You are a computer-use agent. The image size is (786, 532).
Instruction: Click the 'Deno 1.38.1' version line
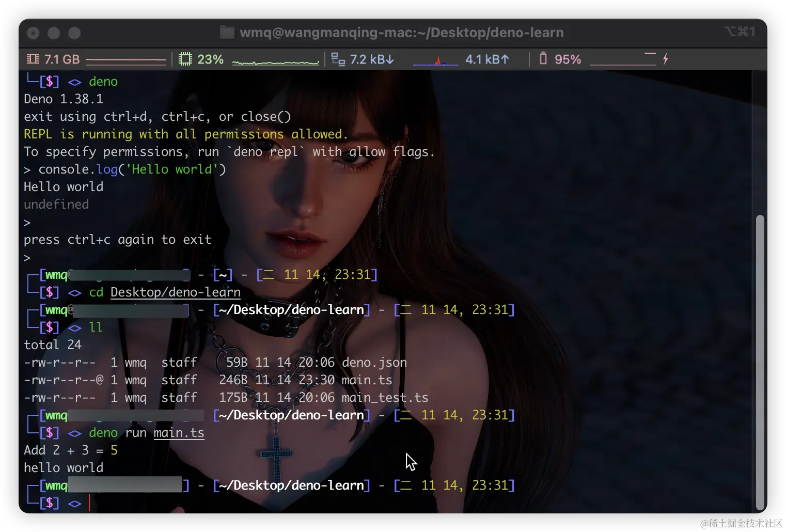coord(64,99)
